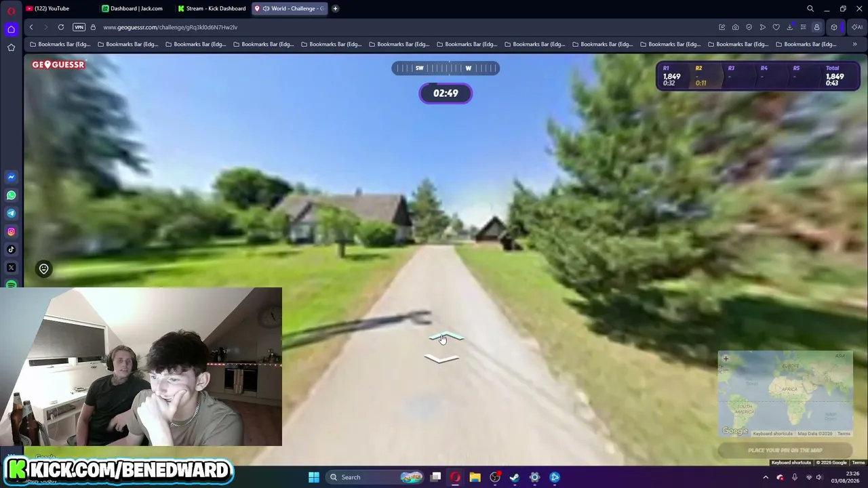
Task: Open Easy Setup sliders icon
Action: pos(803,27)
